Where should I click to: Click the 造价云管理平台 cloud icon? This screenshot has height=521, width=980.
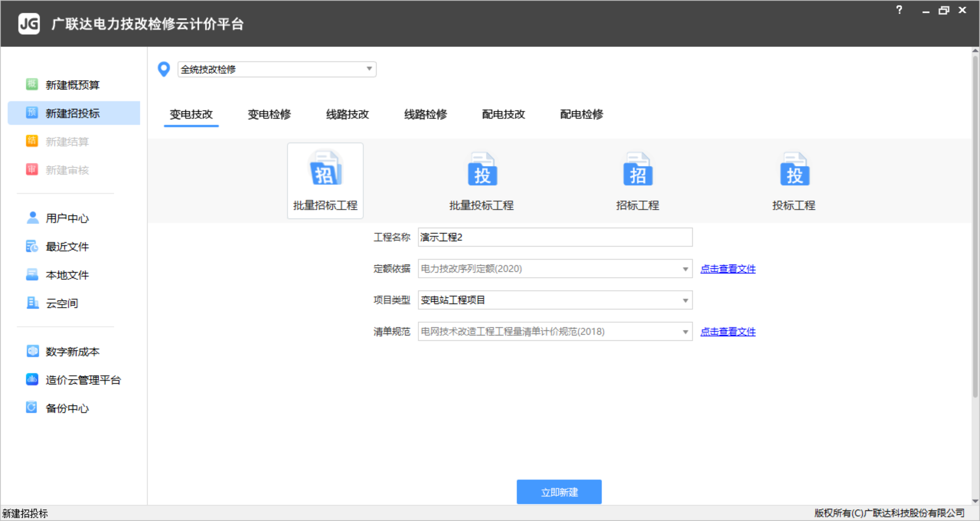click(x=32, y=380)
